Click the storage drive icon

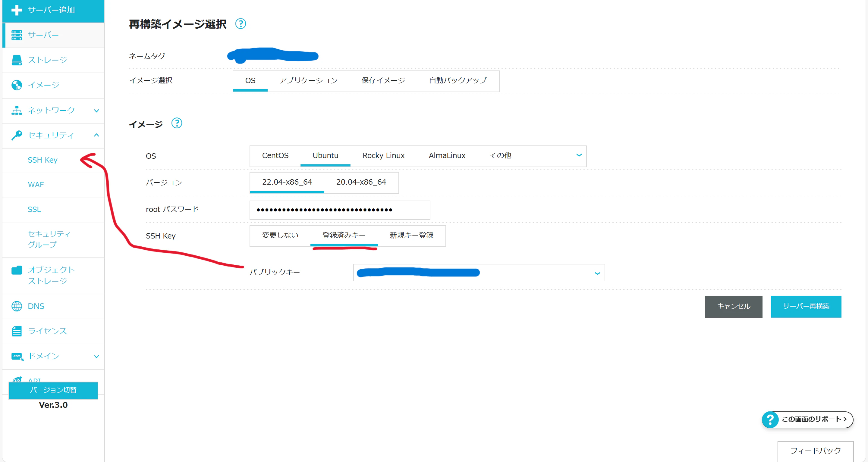point(17,60)
